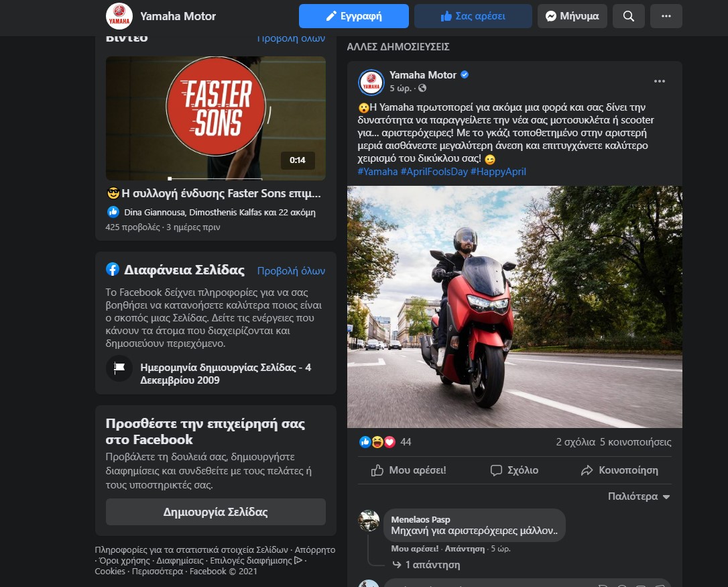Click Menelaos Pasp profile picture

[x=369, y=521]
